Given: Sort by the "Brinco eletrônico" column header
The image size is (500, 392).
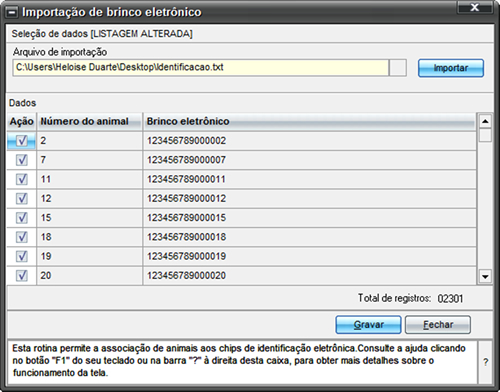Looking at the screenshot, I should tap(310, 121).
